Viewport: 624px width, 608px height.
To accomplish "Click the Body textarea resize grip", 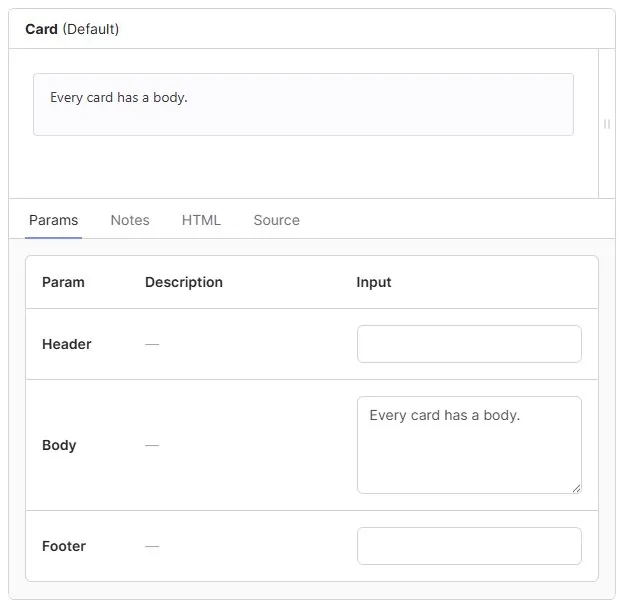I will click(x=576, y=488).
